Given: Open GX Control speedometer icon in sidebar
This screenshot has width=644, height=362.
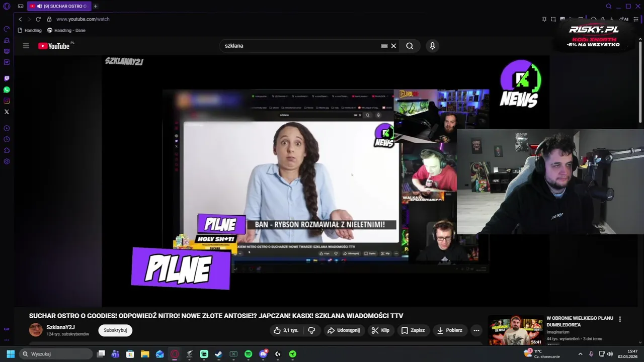Looking at the screenshot, I should pos(7,29).
